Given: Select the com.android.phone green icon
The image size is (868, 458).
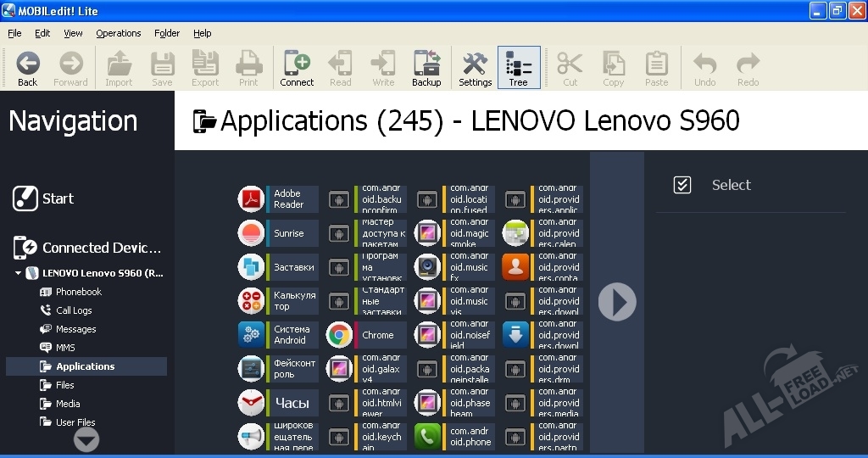Looking at the screenshot, I should pyautogui.click(x=427, y=437).
